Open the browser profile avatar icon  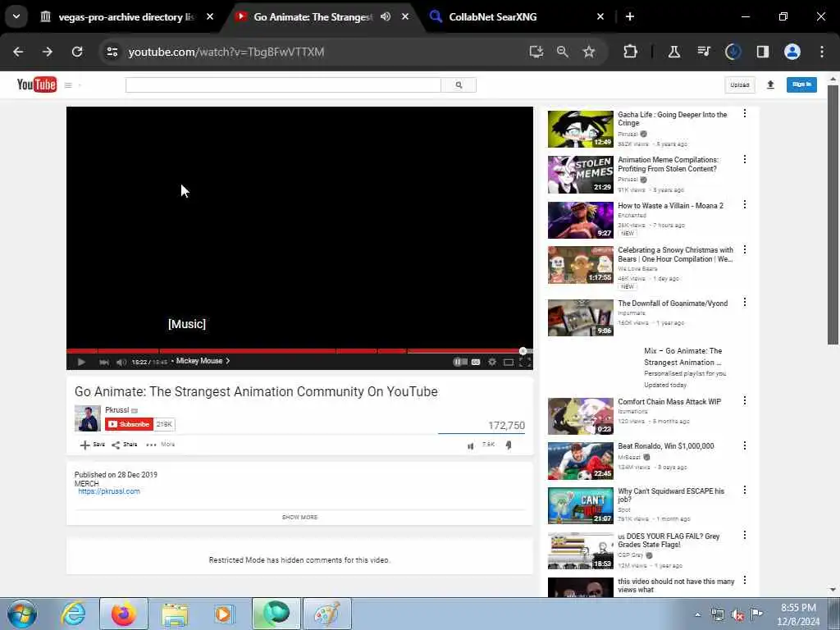[x=792, y=52]
